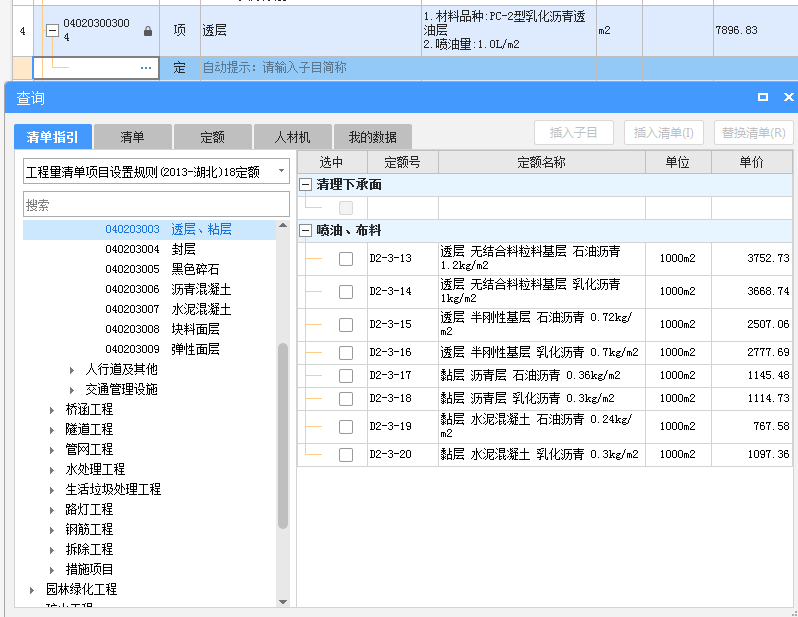Check the box for D2-3-18
The image size is (798, 617).
[346, 399]
